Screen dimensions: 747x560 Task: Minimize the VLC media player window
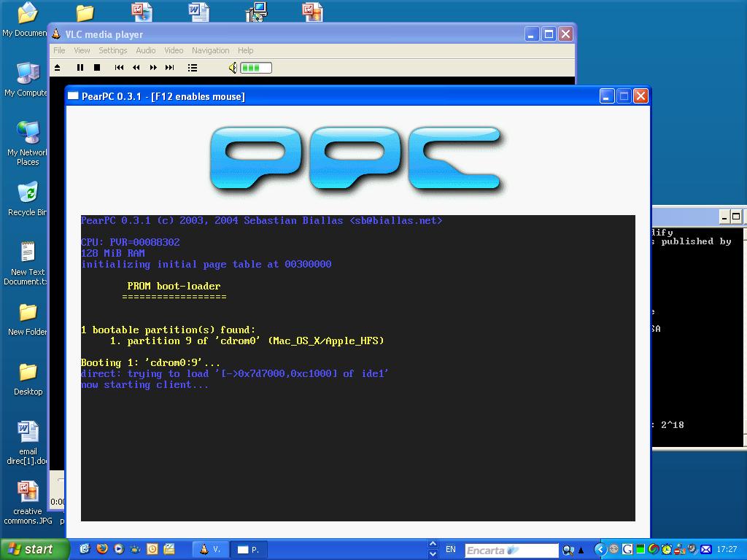[532, 34]
